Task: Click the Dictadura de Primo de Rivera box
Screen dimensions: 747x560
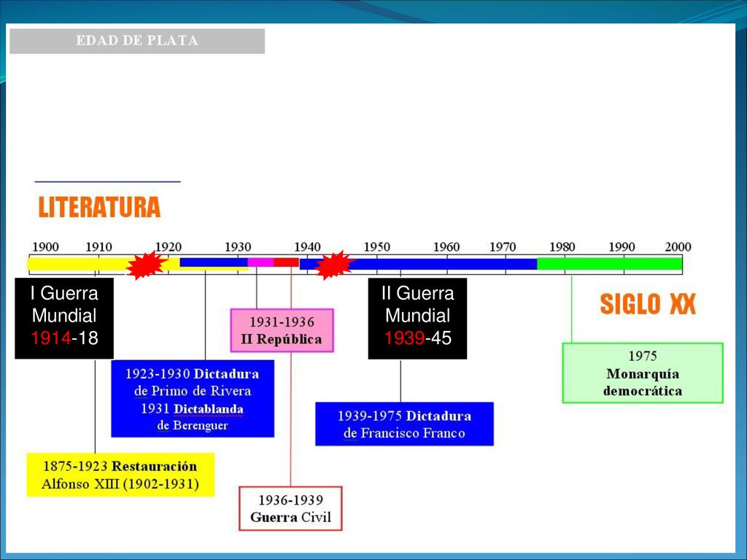Action: coord(193,399)
